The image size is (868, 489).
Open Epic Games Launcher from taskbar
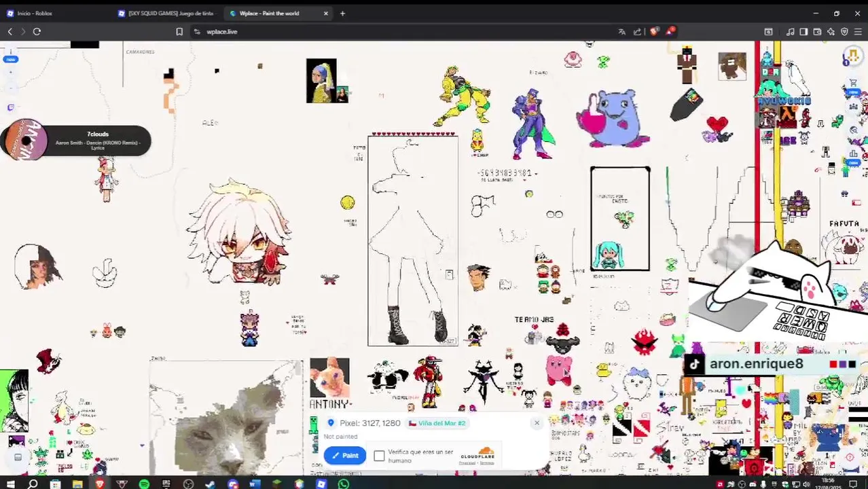click(x=166, y=484)
